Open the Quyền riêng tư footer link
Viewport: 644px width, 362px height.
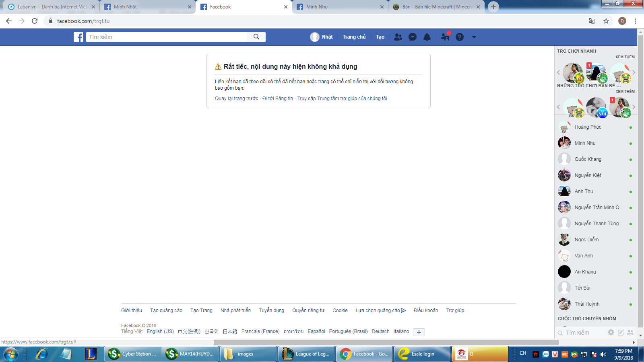point(308,311)
